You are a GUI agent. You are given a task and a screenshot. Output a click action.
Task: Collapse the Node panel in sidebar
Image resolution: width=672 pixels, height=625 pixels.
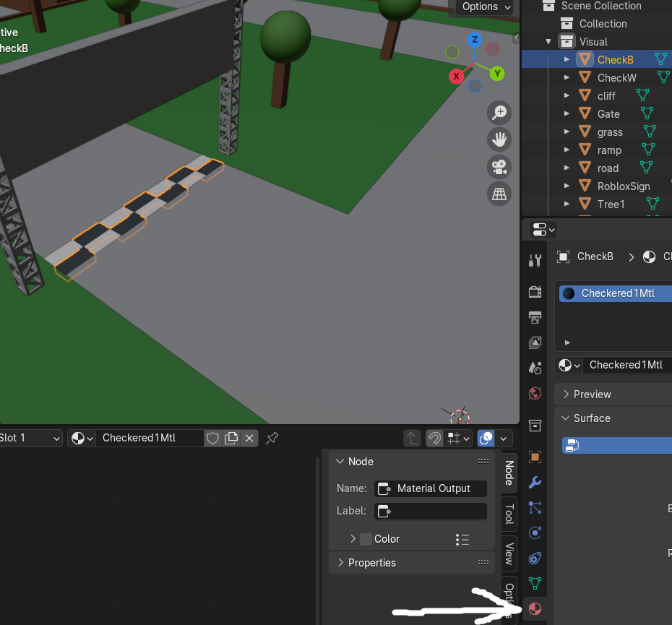pyautogui.click(x=340, y=461)
